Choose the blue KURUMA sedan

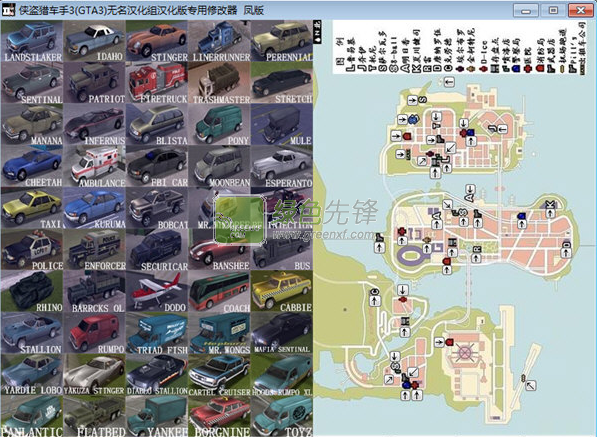(94, 208)
